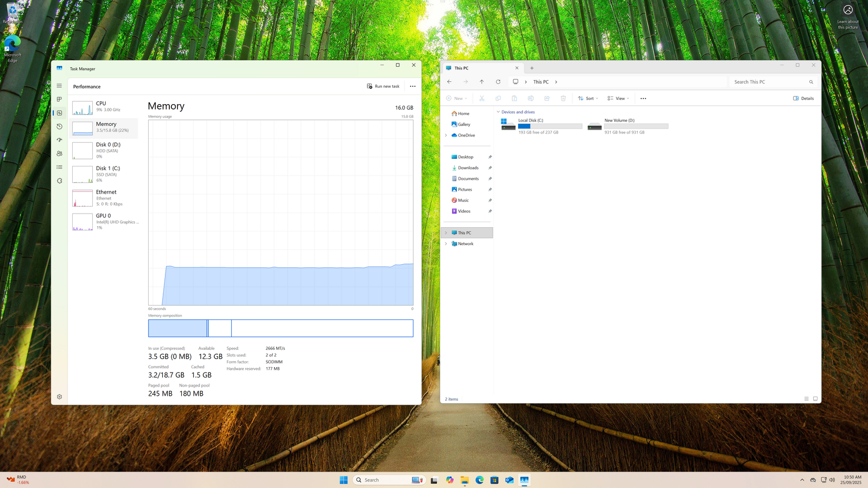868x488 pixels.
Task: Click the Run new task button
Action: (x=383, y=86)
